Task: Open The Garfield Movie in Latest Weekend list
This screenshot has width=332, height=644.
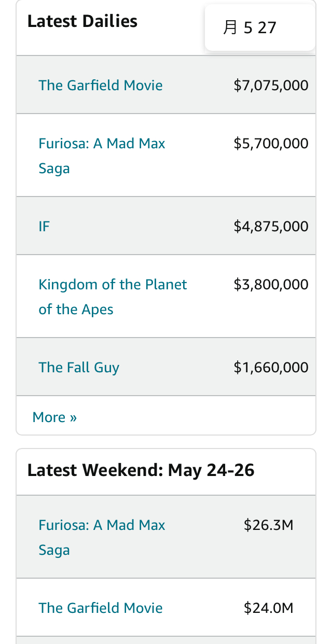Action: (x=100, y=608)
